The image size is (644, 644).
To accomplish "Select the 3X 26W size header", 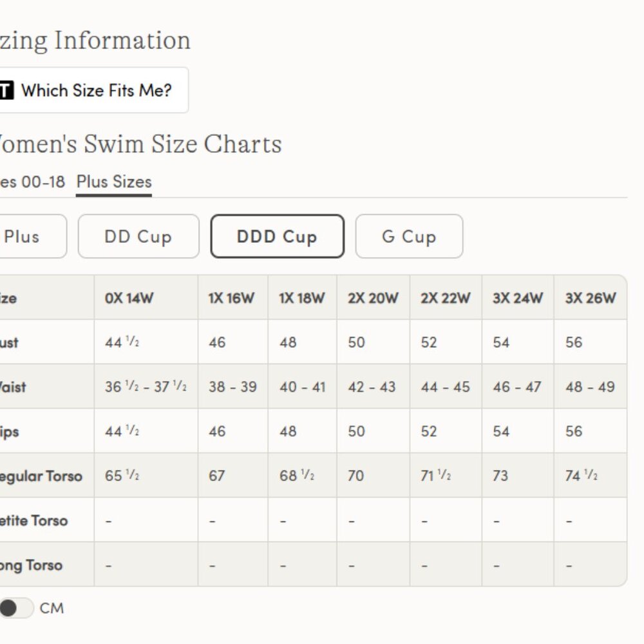I will (591, 298).
